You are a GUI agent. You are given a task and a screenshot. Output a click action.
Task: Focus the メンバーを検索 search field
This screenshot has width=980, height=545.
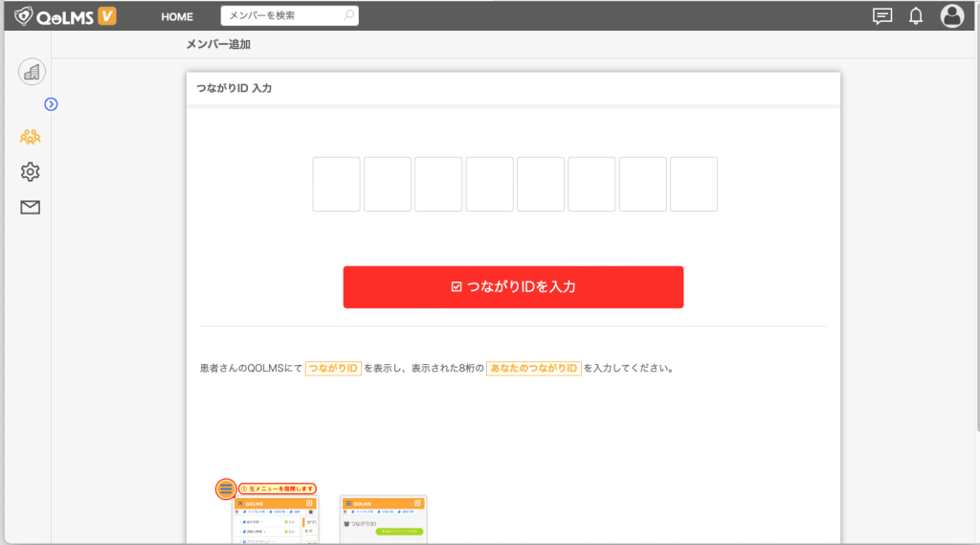[x=281, y=16]
